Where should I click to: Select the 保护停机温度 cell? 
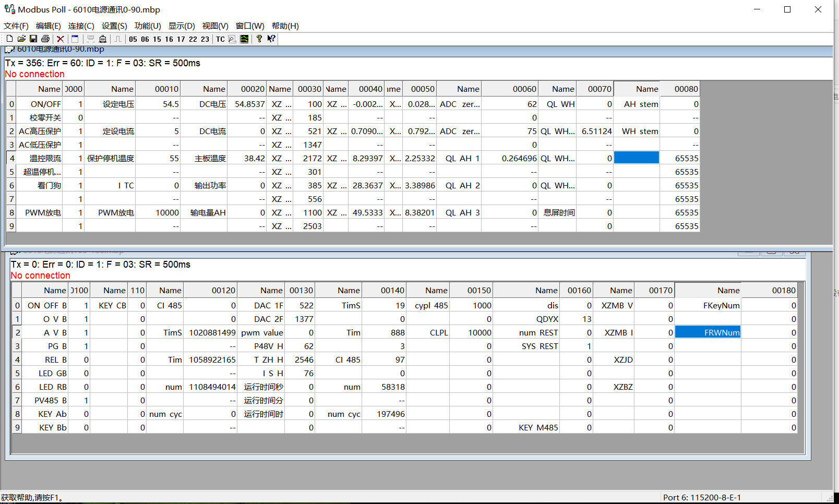coord(110,158)
